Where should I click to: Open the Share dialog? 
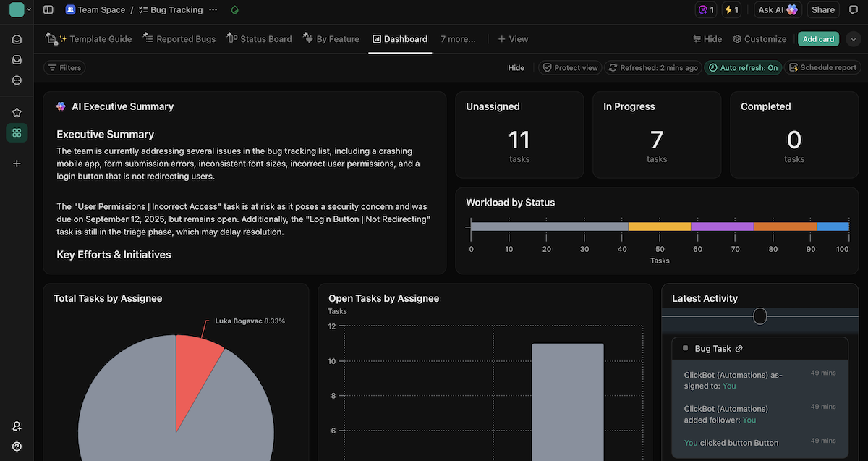tap(822, 9)
